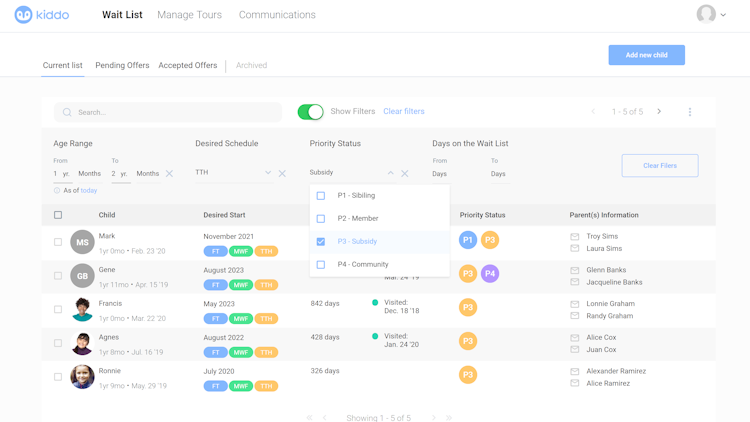Click Days on Wait List To field
The width and height of the screenshot is (750, 422).
500,174
